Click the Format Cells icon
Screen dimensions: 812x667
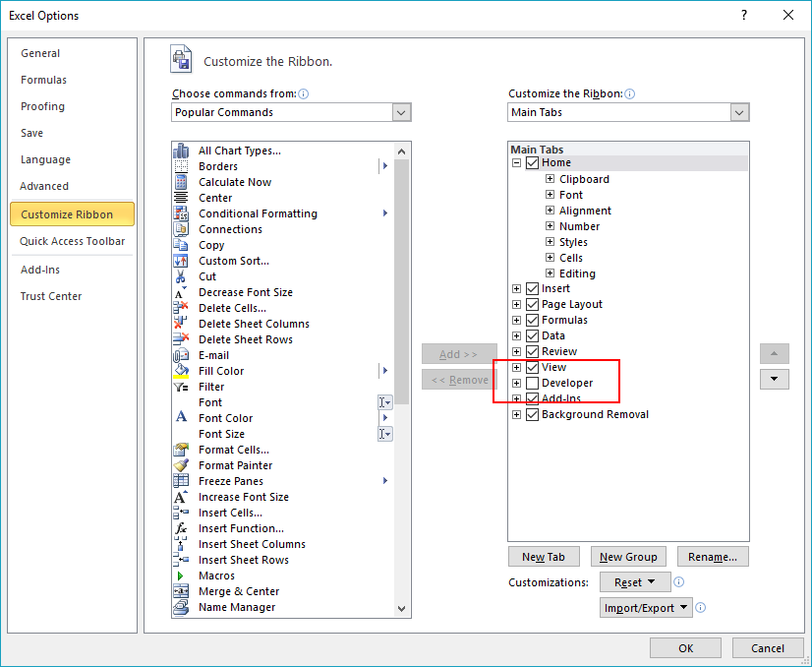coord(181,450)
